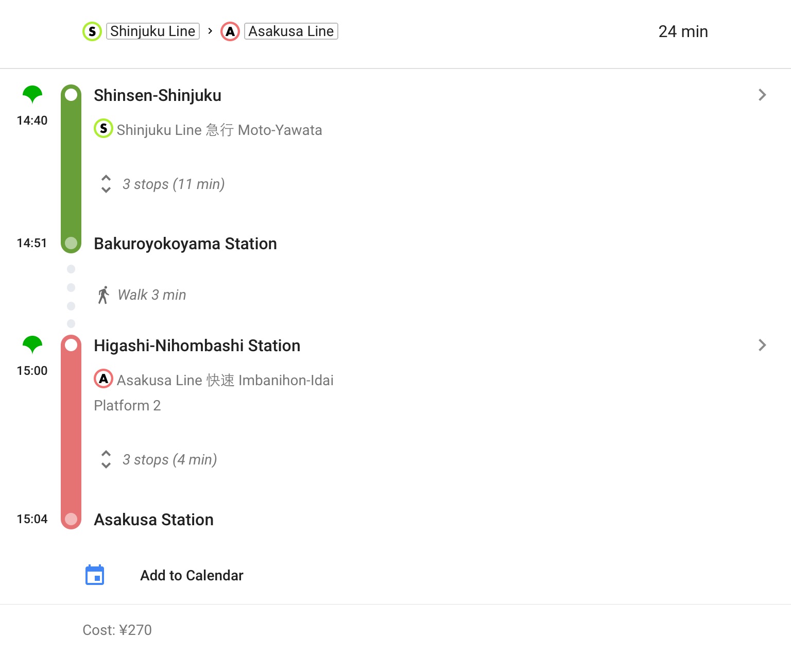Viewport: 791px width, 672px height.
Task: Click the Cost: ¥270 text
Action: 117,630
